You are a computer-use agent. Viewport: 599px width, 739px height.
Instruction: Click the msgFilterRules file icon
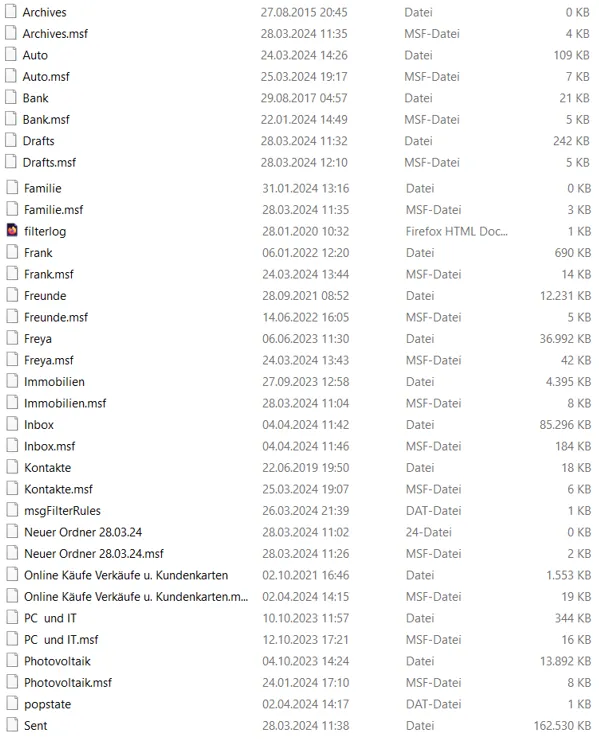click(x=12, y=510)
